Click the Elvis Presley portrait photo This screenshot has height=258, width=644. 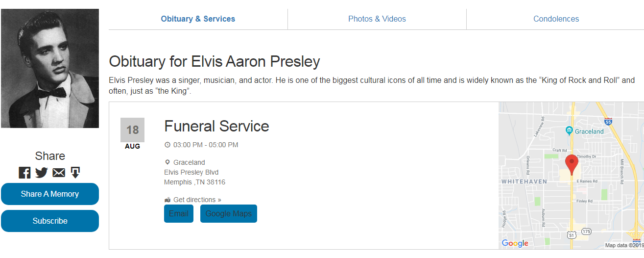pos(50,68)
